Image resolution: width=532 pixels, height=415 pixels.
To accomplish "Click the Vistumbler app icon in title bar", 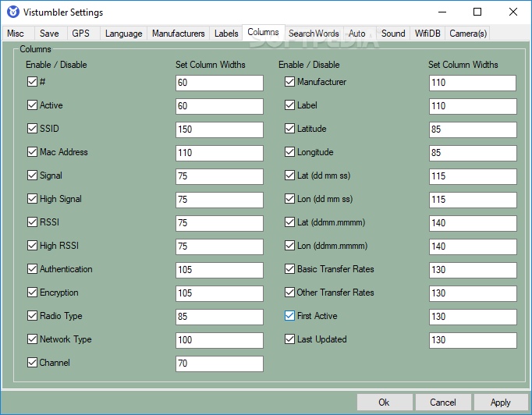I will point(12,12).
